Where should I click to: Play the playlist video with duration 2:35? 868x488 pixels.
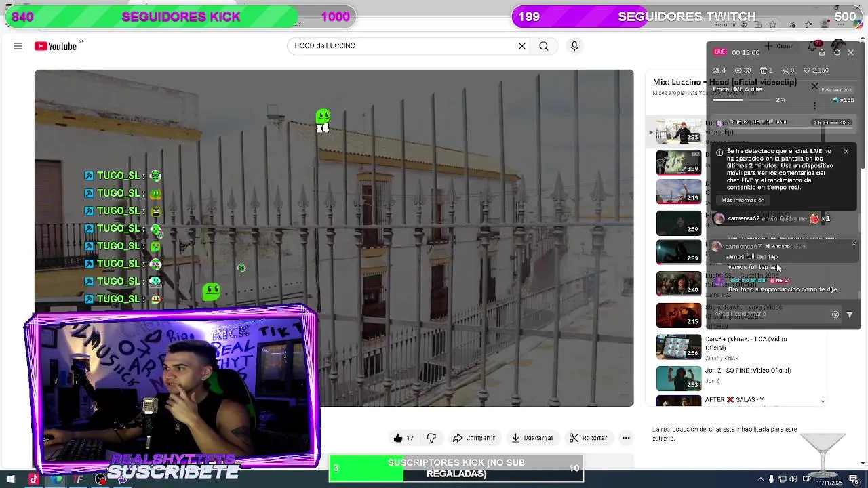[679, 131]
